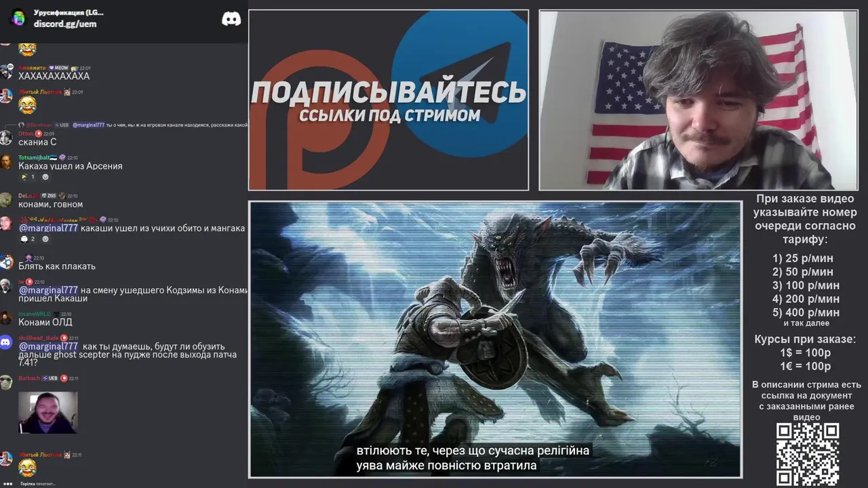Image resolution: width=868 pixels, height=488 pixels.
Task: Open the laughing man image posted by Burbach
Action: 47,412
